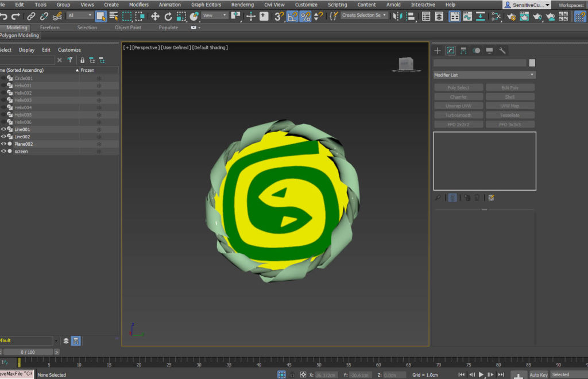Activate the Select and Rotate tool
588x379 pixels.
168,16
